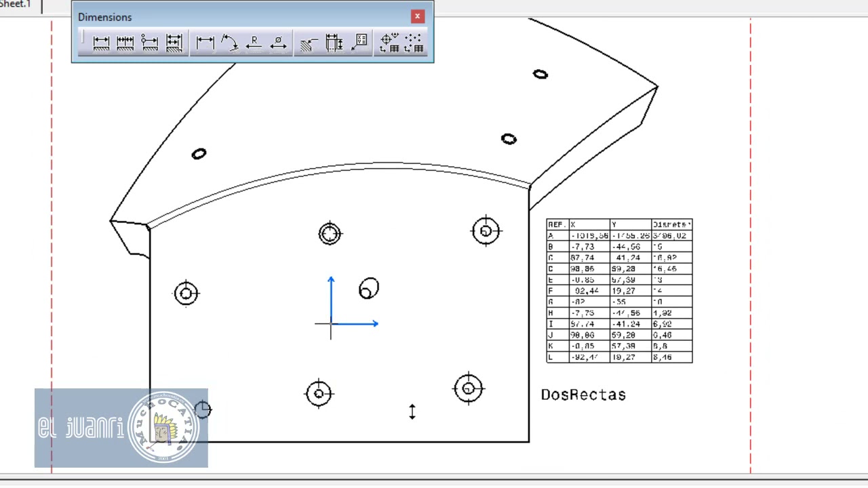The image size is (868, 488).
Task: Select the Thread Dimensions tool
Action: pyautogui.click(x=334, y=43)
